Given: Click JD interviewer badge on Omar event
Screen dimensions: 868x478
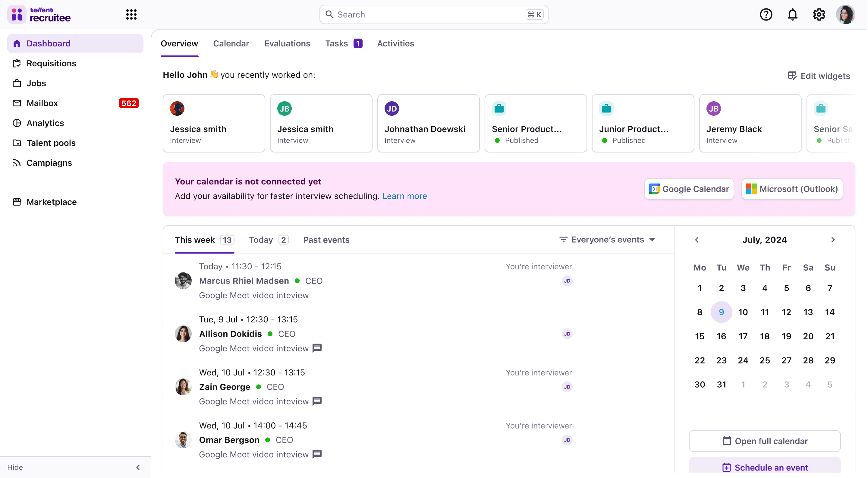Looking at the screenshot, I should (567, 440).
